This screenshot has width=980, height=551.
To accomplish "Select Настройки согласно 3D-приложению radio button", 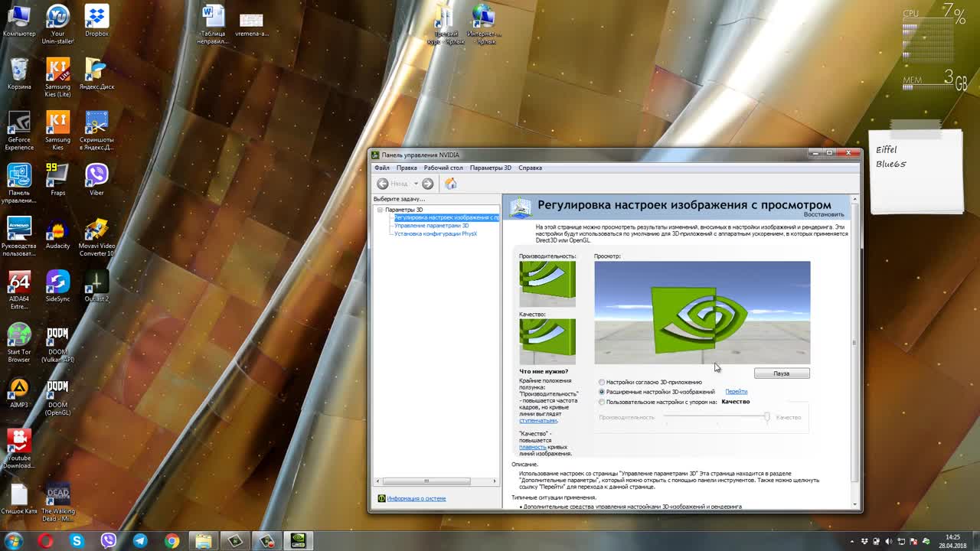I will [x=602, y=382].
